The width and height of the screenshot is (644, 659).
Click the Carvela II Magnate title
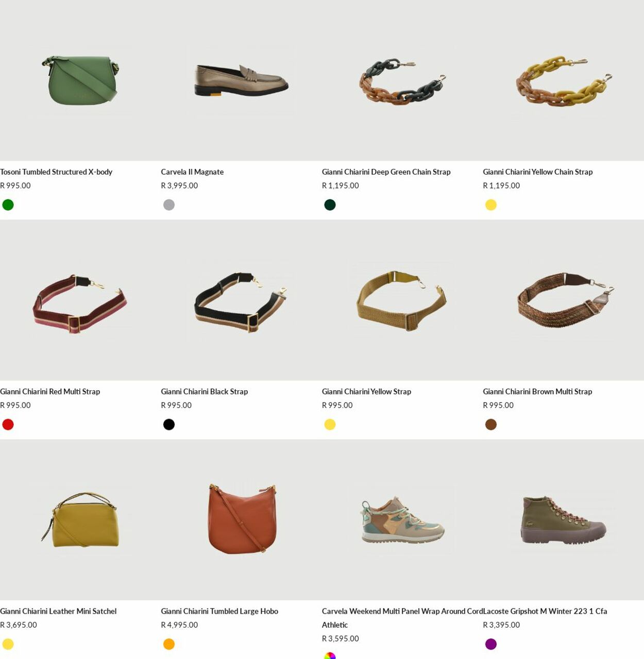(x=192, y=172)
